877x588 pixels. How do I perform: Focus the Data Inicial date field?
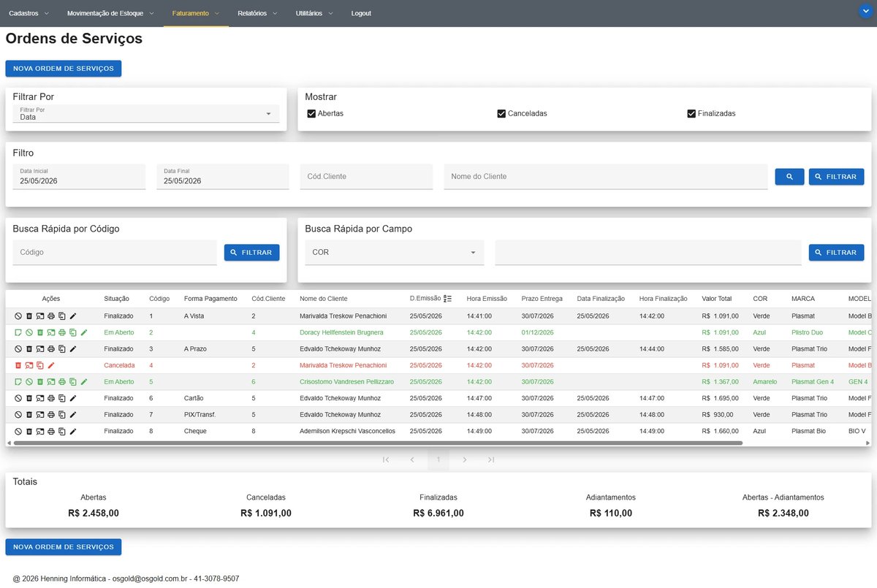[79, 177]
